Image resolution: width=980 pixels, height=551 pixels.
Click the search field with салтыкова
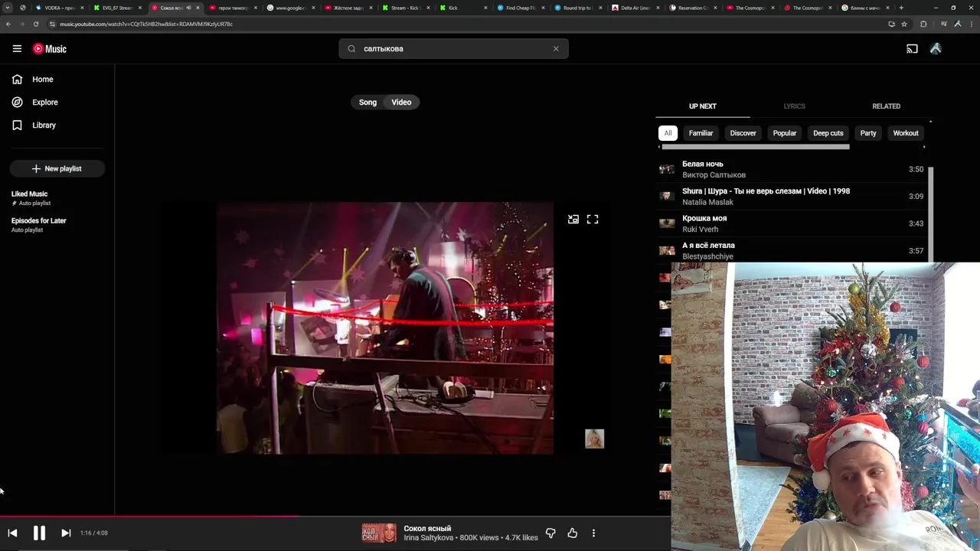(455, 48)
